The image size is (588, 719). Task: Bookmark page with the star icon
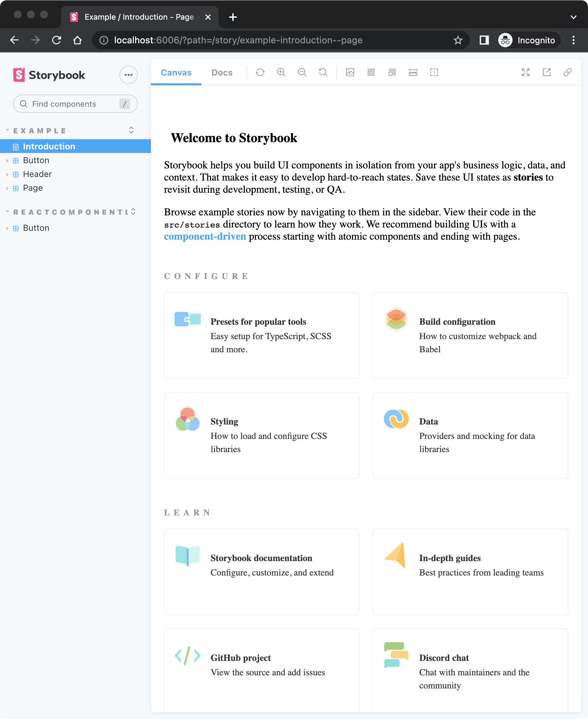coord(458,40)
